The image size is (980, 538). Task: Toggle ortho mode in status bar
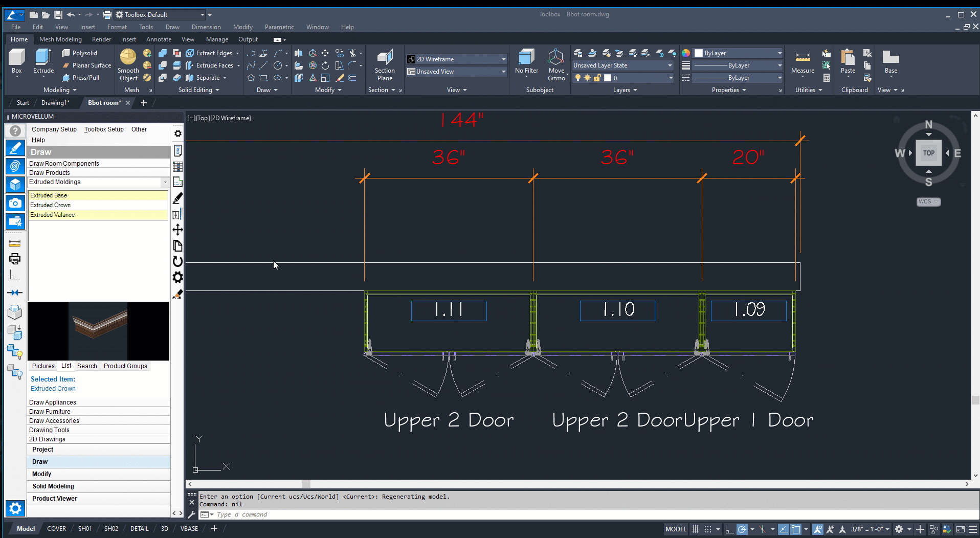729,529
